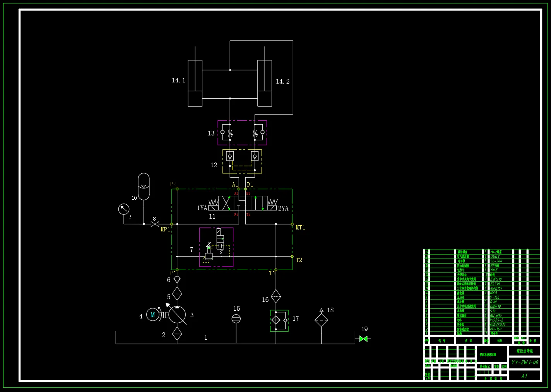Select the accumulator symbol numbered 10
Viewport: 551px width, 392px height.
pyautogui.click(x=144, y=187)
